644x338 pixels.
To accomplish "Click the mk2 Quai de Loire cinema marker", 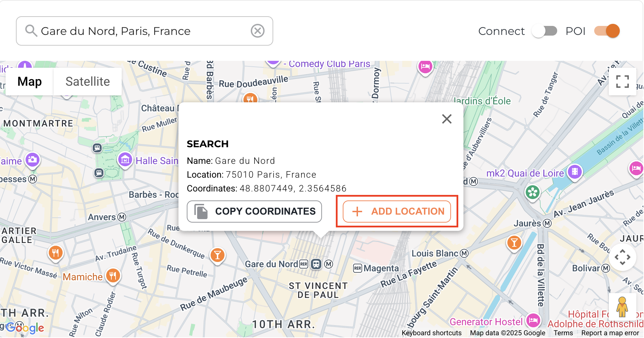I will [x=574, y=171].
